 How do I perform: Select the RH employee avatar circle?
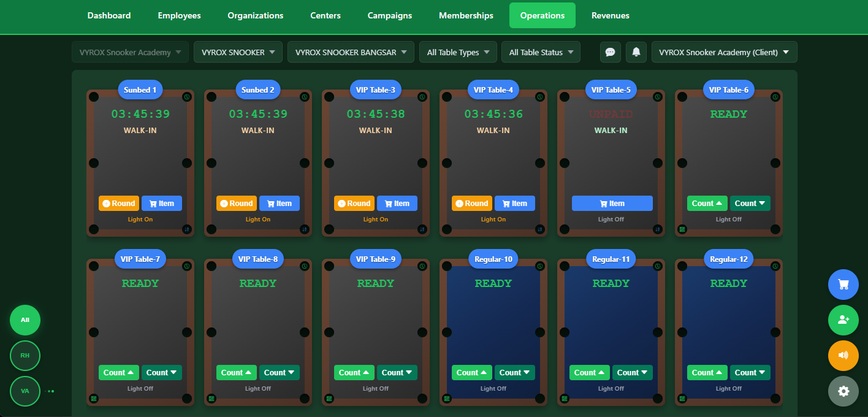click(x=25, y=356)
